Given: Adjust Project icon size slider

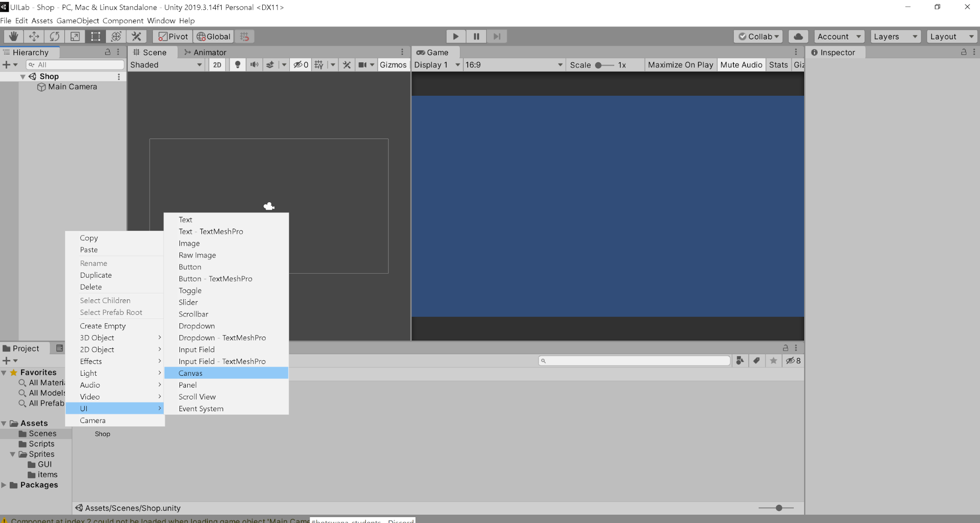Looking at the screenshot, I should (x=776, y=508).
